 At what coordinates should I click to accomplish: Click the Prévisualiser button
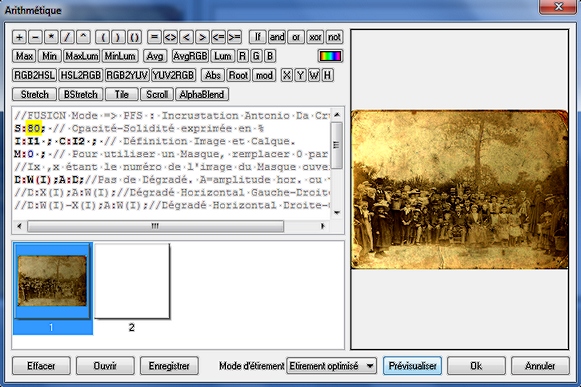pos(412,366)
